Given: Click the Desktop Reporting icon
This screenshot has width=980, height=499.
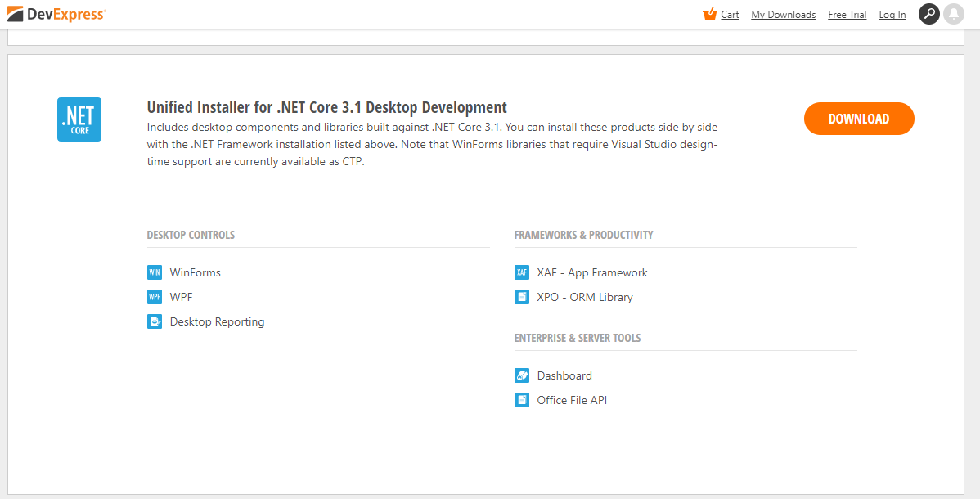Looking at the screenshot, I should coord(155,321).
